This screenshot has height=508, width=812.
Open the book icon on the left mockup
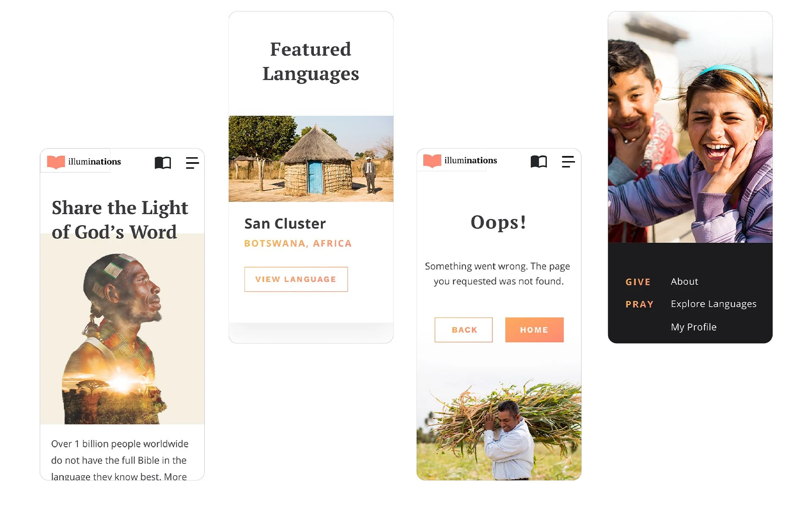[x=163, y=163]
